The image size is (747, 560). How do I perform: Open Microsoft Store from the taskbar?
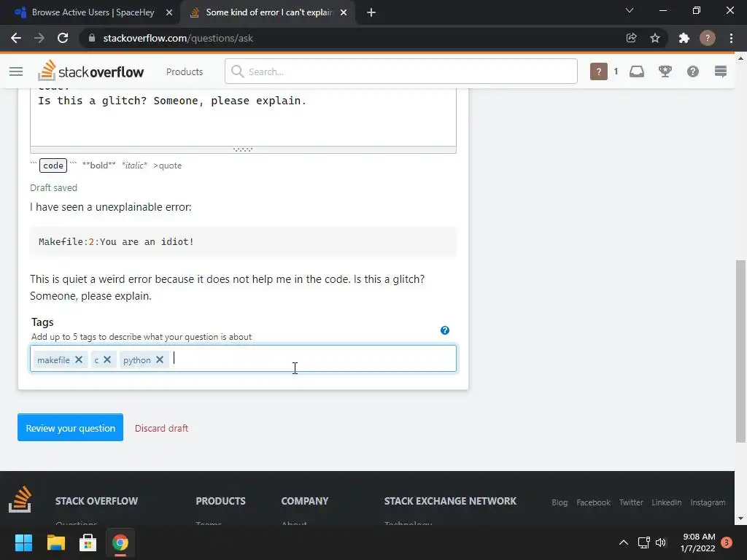pyautogui.click(x=88, y=542)
